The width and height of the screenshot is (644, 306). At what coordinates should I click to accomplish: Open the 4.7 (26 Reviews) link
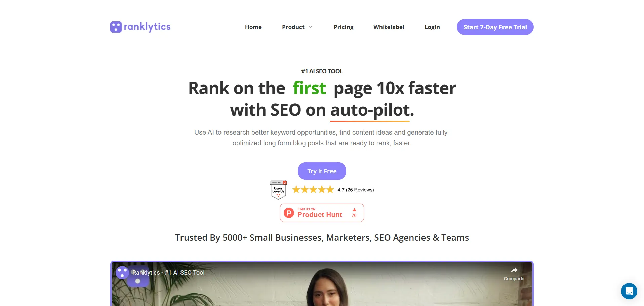[x=356, y=190]
